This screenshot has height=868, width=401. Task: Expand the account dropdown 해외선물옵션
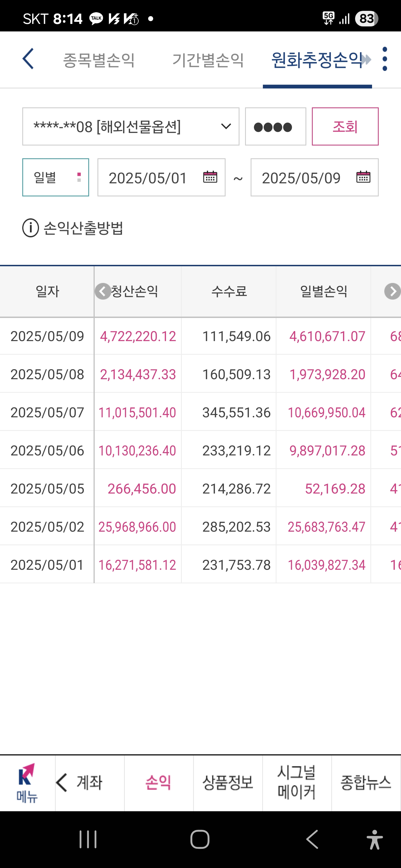pyautogui.click(x=131, y=126)
